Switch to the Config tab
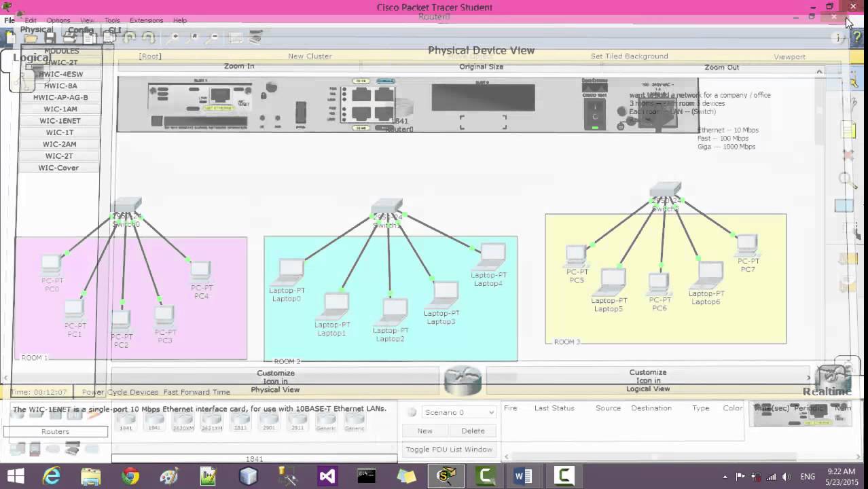The width and height of the screenshot is (868, 489). (81, 31)
